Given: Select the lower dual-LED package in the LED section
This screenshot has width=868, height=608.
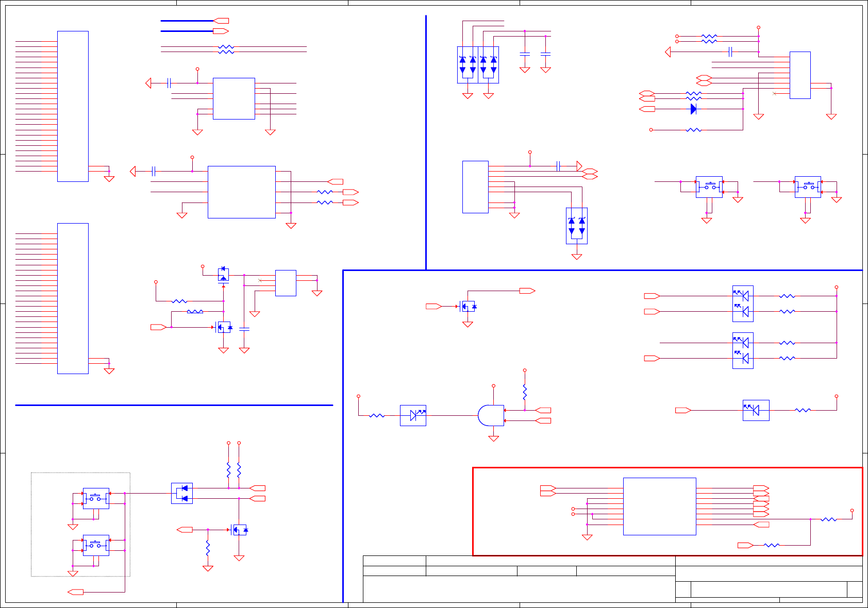Looking at the screenshot, I should tap(743, 350).
